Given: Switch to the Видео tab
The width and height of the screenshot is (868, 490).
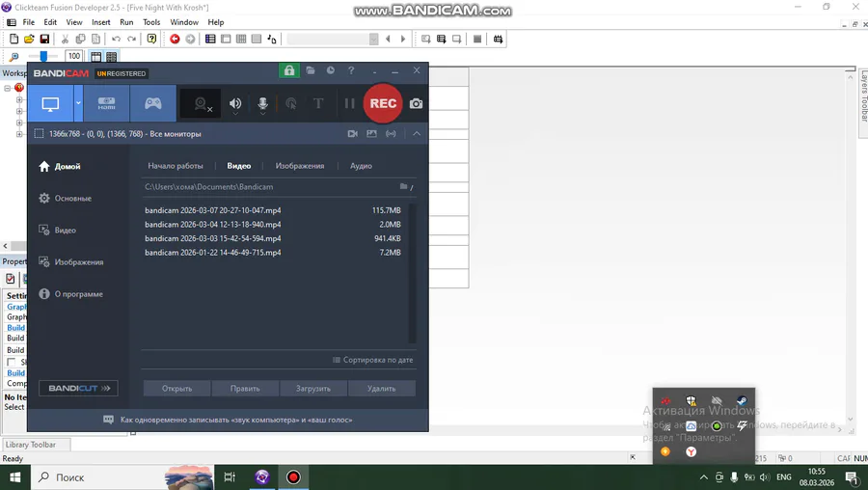Looking at the screenshot, I should point(239,166).
